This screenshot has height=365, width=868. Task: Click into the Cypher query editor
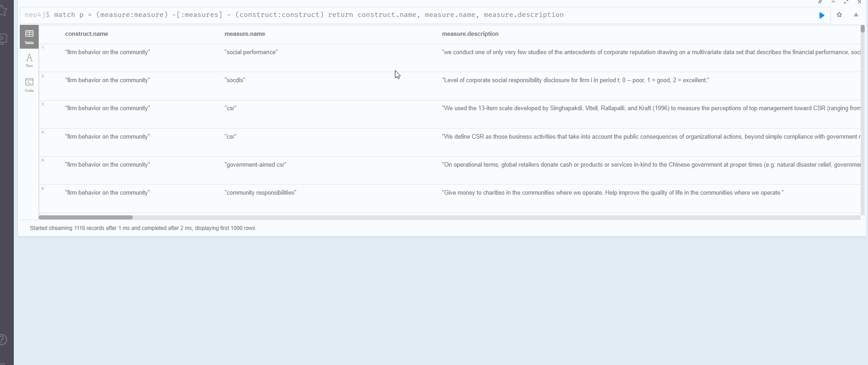point(413,15)
